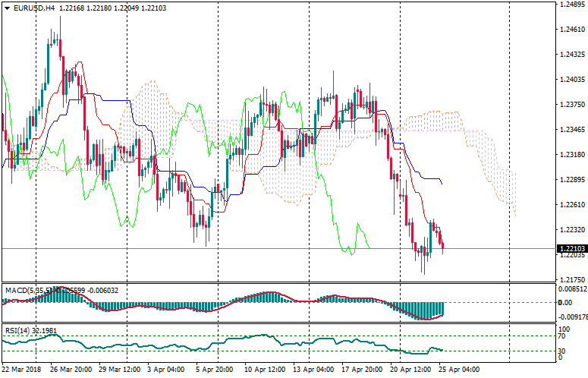
Task: Select the 26 Mar 20:00 time marker
Action: (72, 370)
